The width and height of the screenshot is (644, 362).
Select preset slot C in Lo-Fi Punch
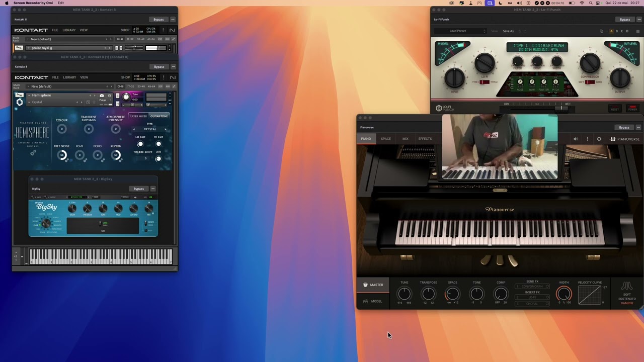coord(622,31)
